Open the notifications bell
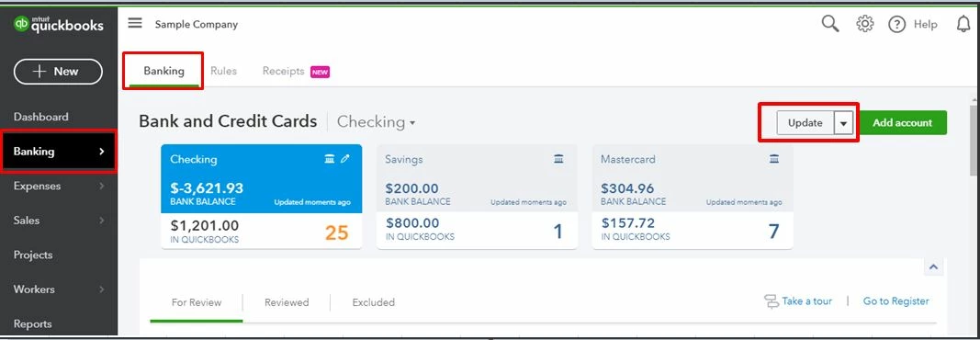The width and height of the screenshot is (980, 340). coord(963,25)
